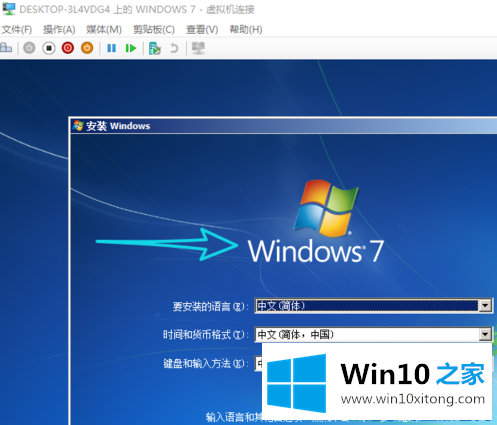
Task: Open the 媒体(M) menu
Action: point(104,30)
